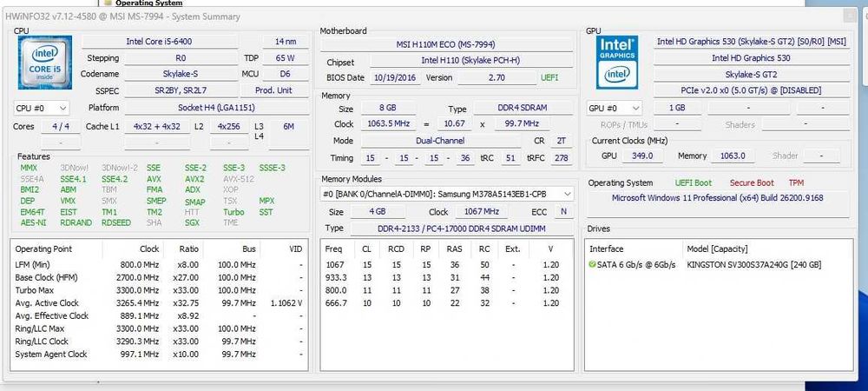Click the UEFI Boot status text
868x391 pixels.
tap(693, 182)
